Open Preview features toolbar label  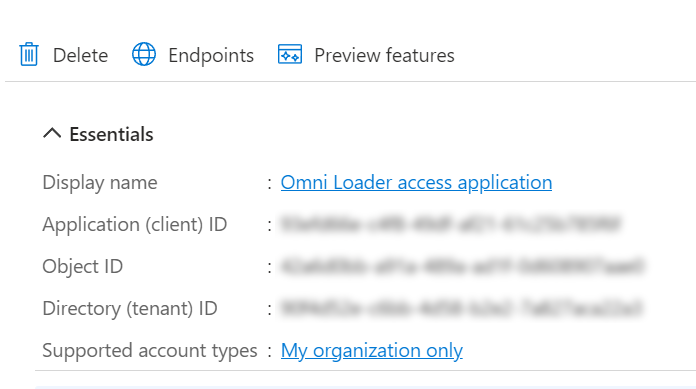[x=384, y=56]
